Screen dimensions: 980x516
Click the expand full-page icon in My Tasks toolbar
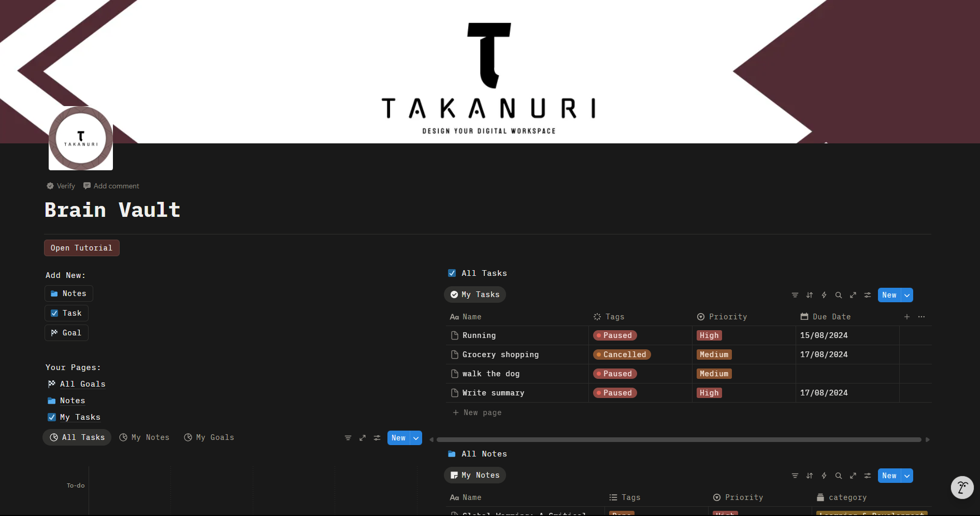tap(853, 295)
